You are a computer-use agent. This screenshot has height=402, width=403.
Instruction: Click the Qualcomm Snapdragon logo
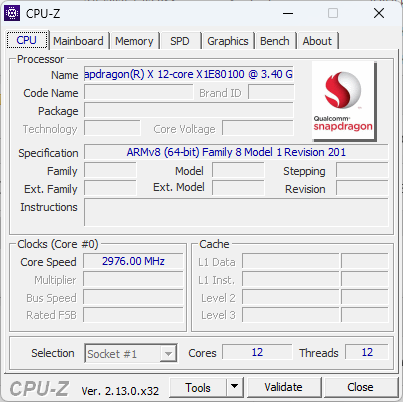point(344,101)
